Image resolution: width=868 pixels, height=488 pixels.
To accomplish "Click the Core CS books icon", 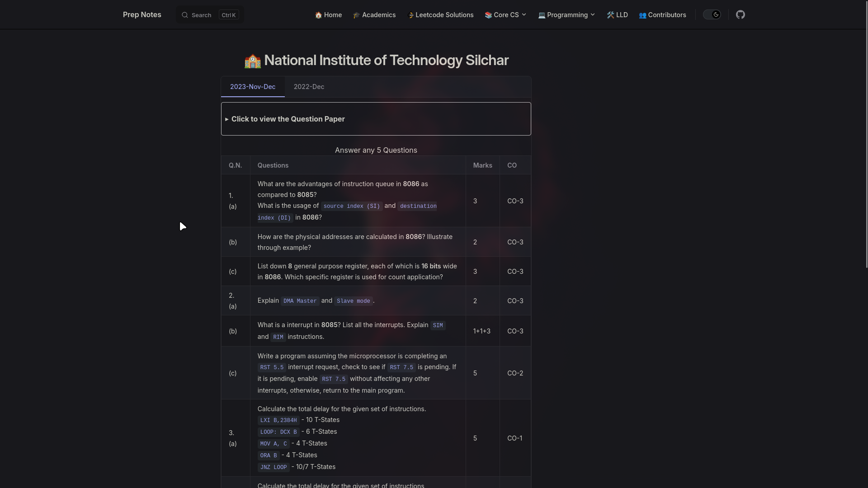I will 488,15.
